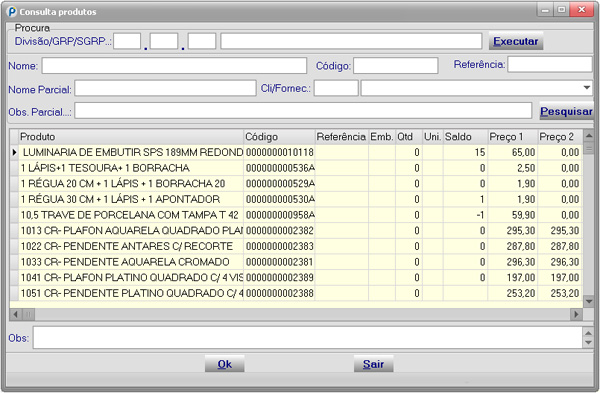Click the Qtd column header
Screen dimensions: 600x393
pos(409,137)
